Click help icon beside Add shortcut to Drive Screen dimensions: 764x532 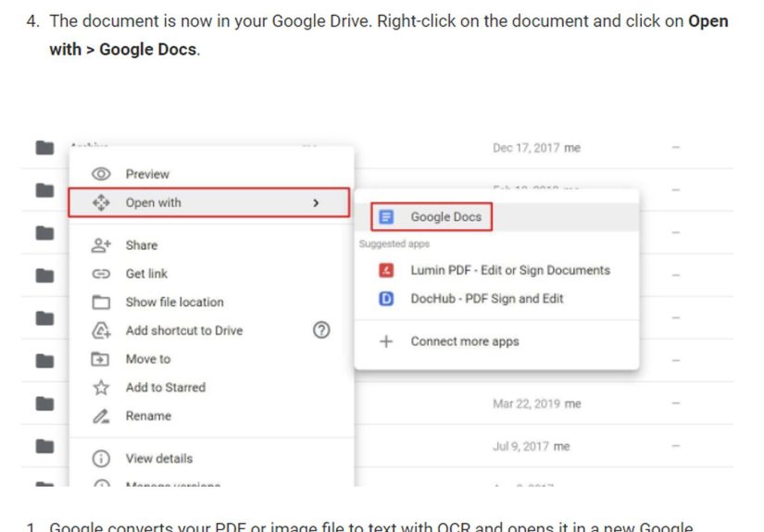(321, 330)
